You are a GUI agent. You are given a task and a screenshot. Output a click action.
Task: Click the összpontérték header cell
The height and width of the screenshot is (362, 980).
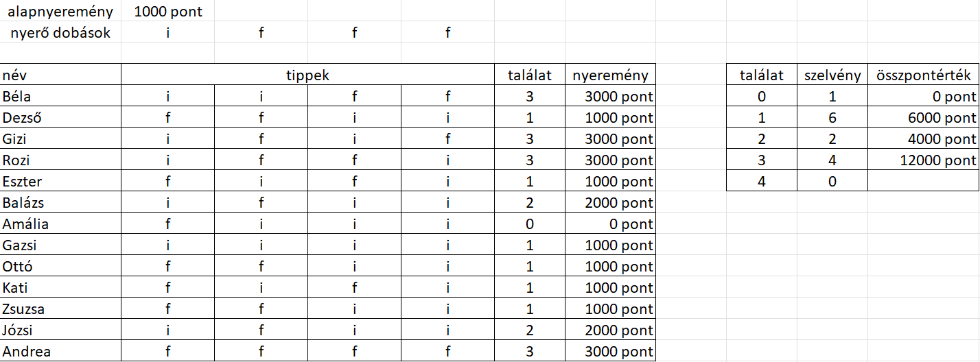(x=922, y=75)
